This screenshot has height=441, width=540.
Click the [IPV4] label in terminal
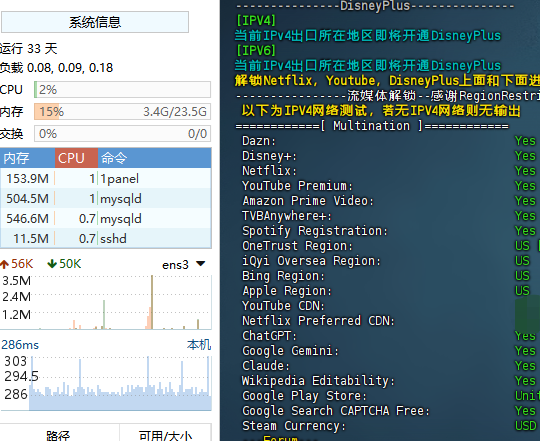pos(256,21)
